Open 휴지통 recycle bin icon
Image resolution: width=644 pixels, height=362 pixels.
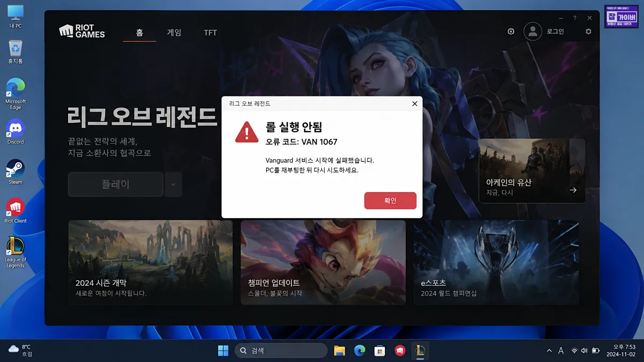(16, 52)
